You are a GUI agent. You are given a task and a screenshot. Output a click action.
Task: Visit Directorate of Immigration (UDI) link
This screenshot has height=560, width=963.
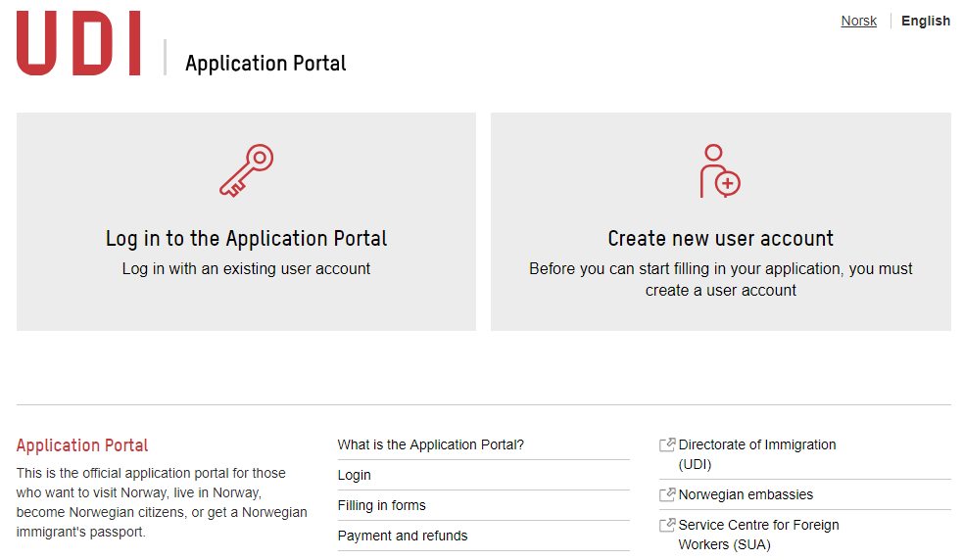[756, 454]
